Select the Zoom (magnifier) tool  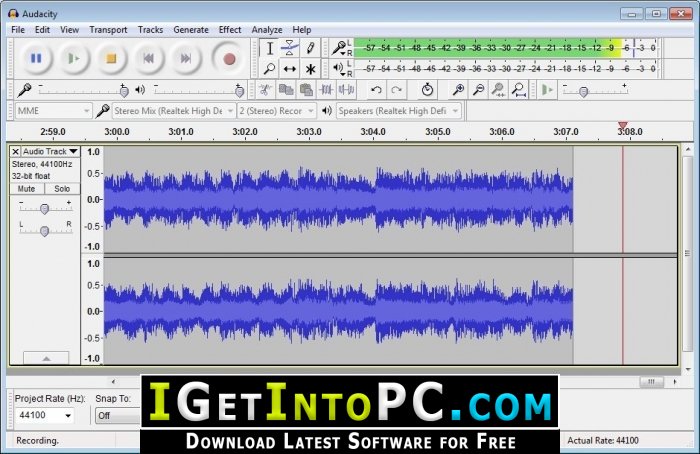pyautogui.click(x=269, y=69)
